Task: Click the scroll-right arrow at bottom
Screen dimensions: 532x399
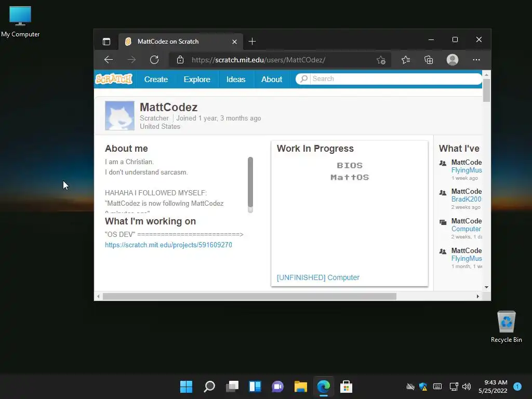Action: click(478, 296)
